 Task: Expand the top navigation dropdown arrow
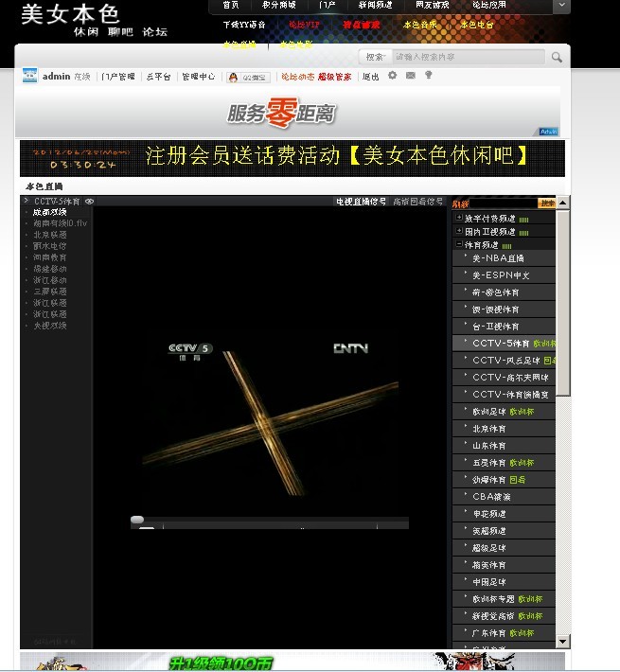pyautogui.click(x=561, y=5)
